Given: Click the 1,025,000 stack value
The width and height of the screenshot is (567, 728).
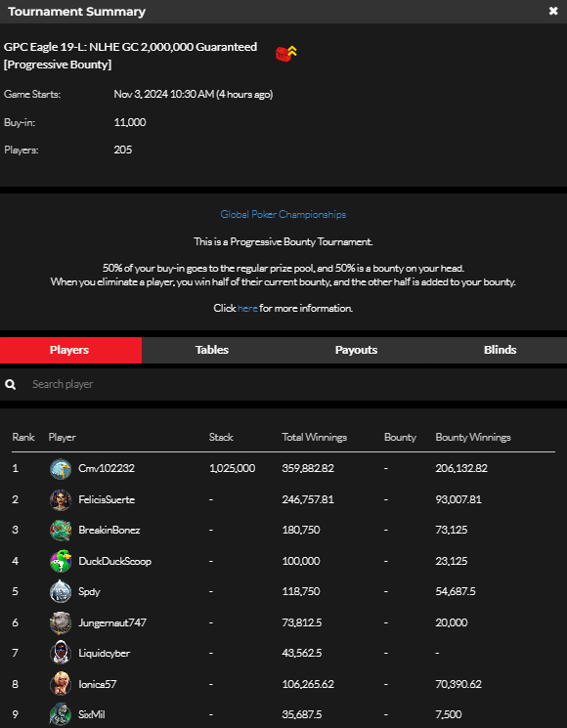Looking at the screenshot, I should [x=233, y=468].
